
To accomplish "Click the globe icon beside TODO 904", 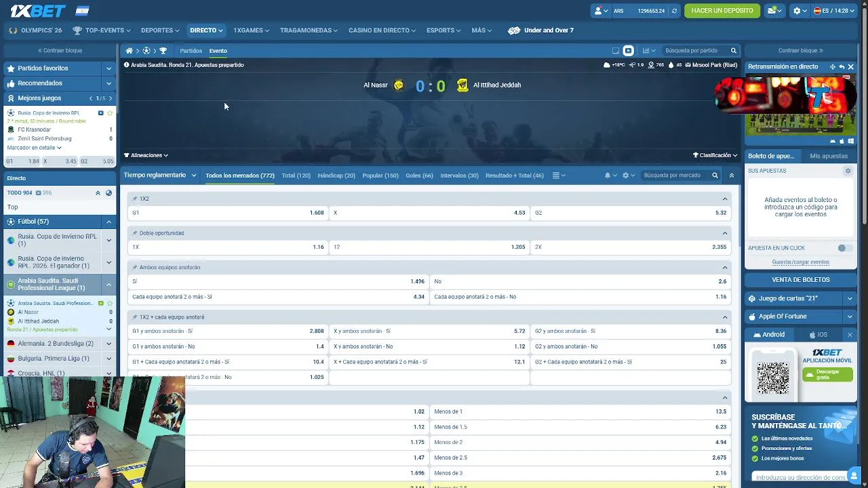I will click(108, 193).
